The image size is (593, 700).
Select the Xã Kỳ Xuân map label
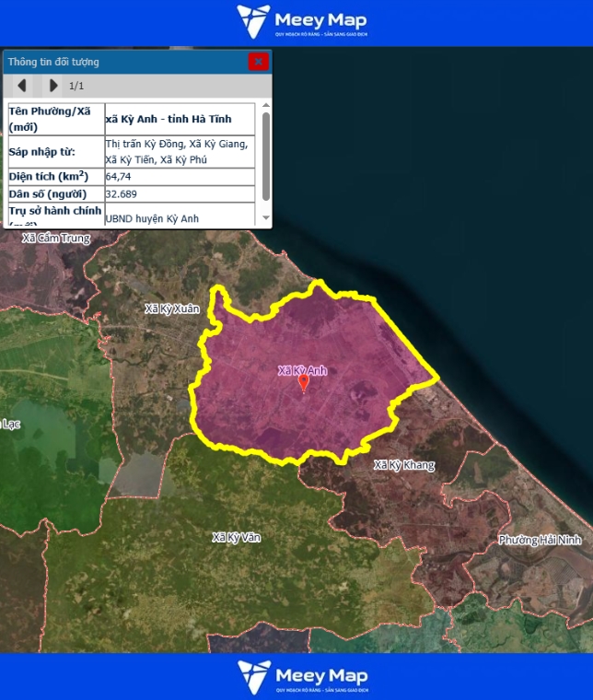(171, 309)
